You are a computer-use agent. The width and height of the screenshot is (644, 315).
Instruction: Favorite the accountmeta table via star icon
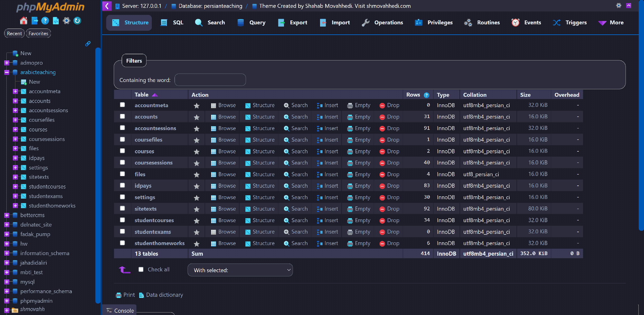[196, 105]
